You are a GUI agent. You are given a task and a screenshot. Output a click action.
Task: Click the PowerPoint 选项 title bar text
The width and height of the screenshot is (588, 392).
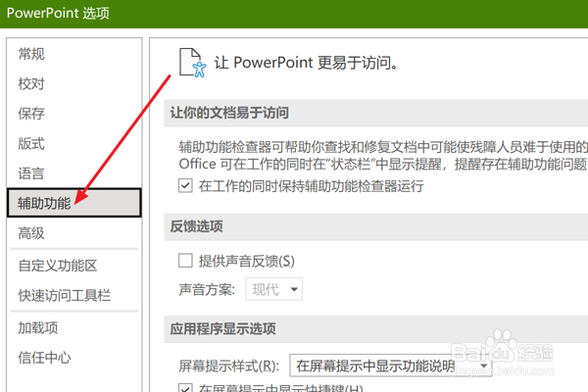(x=58, y=13)
